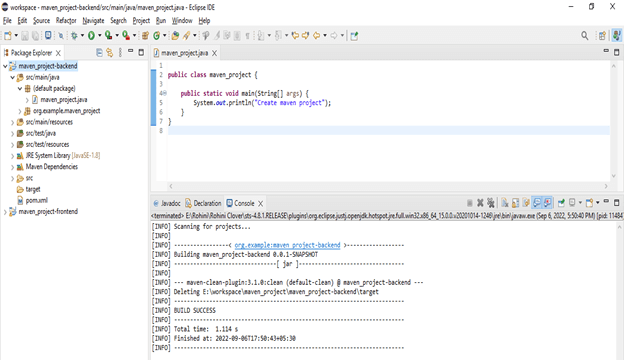Collapse the main method fold marker
Image resolution: width=624 pixels, height=360 pixels.
point(165,93)
